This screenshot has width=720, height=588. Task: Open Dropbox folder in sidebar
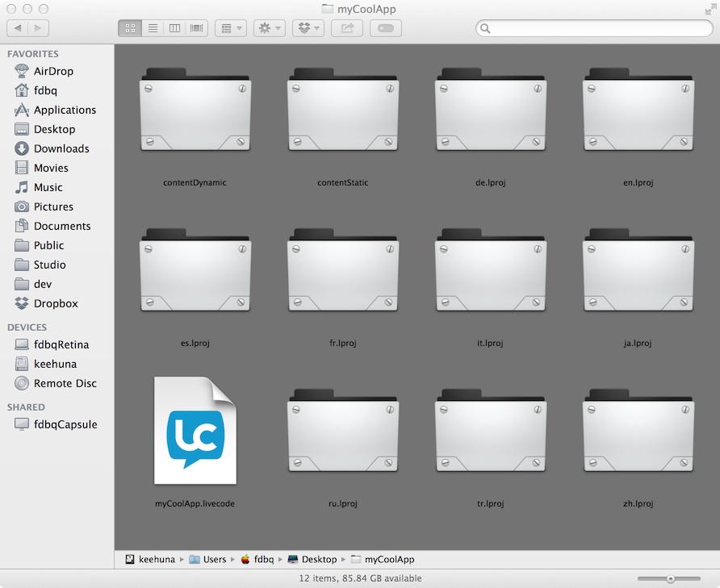coord(56,303)
